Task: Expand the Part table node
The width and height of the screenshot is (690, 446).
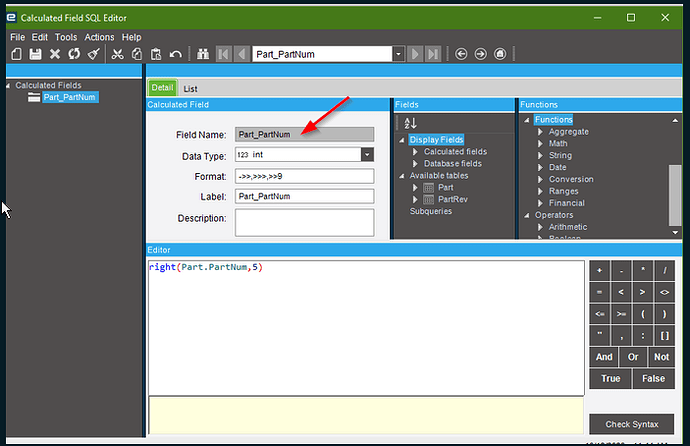Action: click(415, 187)
